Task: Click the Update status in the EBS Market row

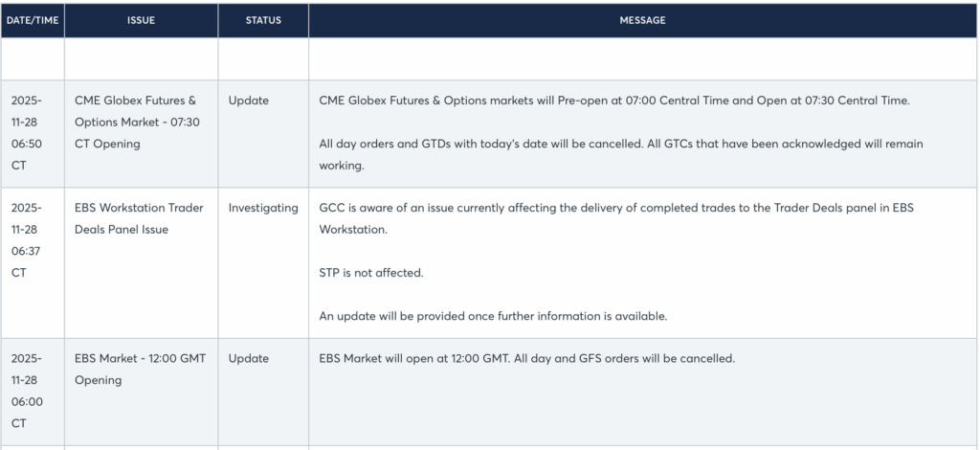Action: click(249, 359)
